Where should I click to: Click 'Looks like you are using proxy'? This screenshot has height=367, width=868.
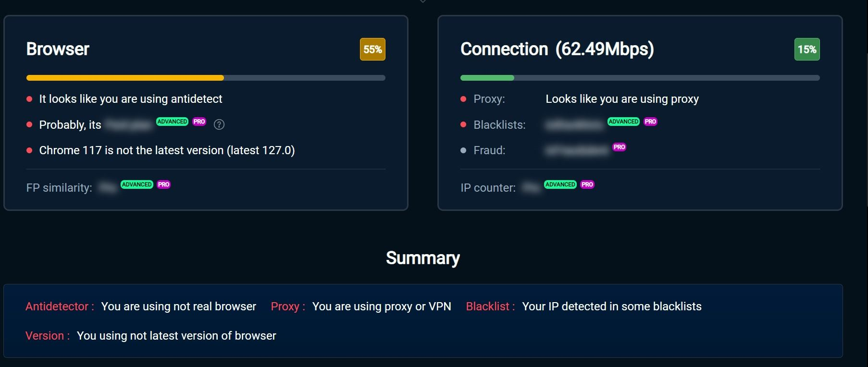tap(622, 99)
